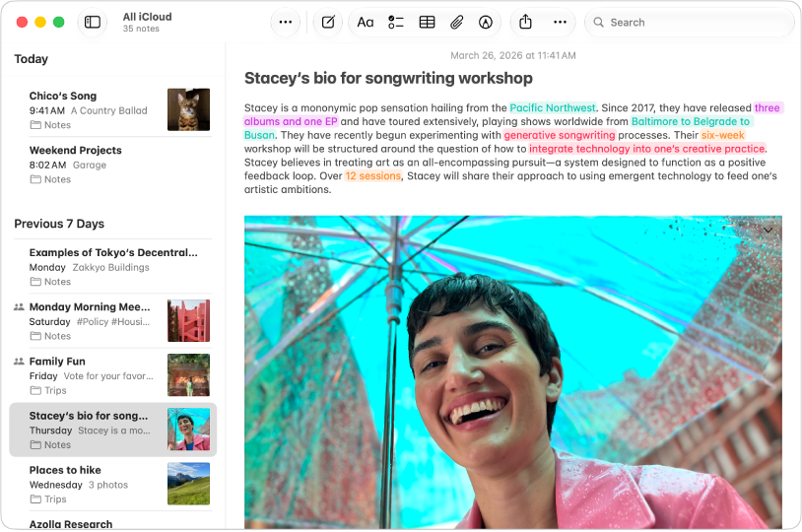Screen dimensions: 802x532
Task: Open the Monday Morning Mee... note
Action: (112, 321)
